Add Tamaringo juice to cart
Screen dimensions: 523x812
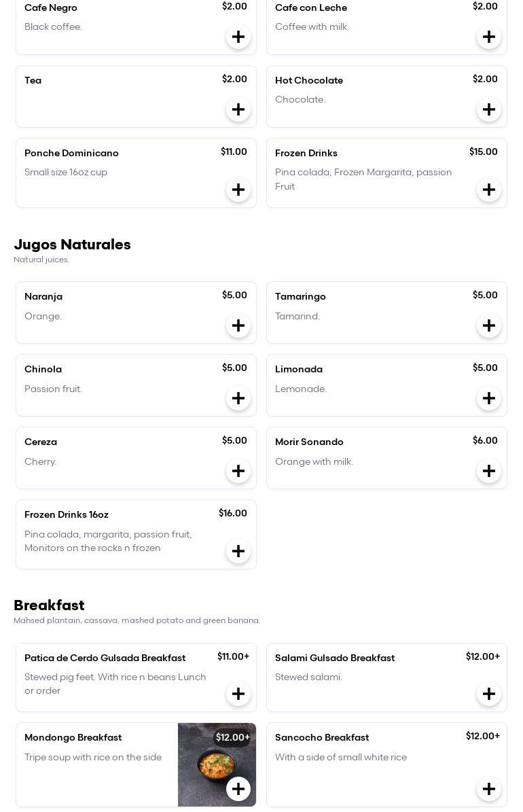pyautogui.click(x=489, y=325)
